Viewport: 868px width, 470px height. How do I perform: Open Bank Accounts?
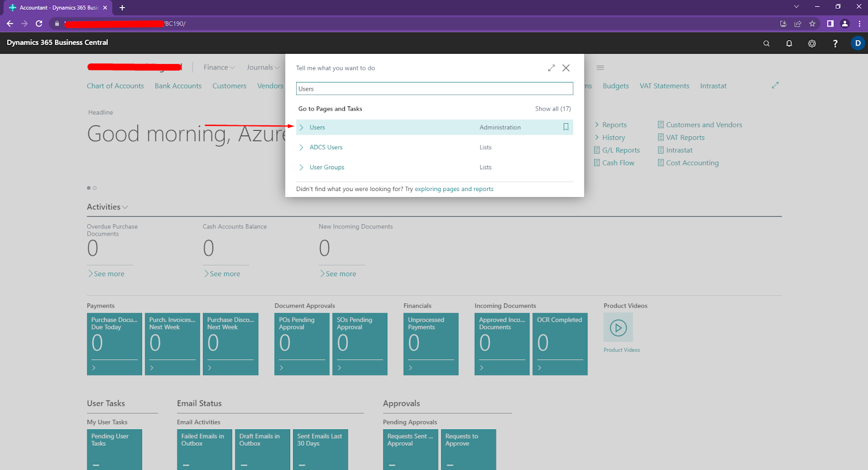click(178, 86)
